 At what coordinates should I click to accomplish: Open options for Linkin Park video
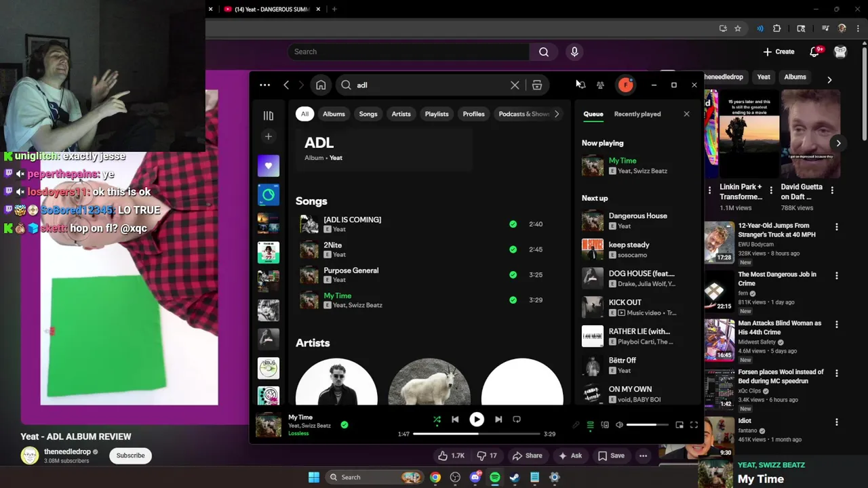pyautogui.click(x=771, y=190)
